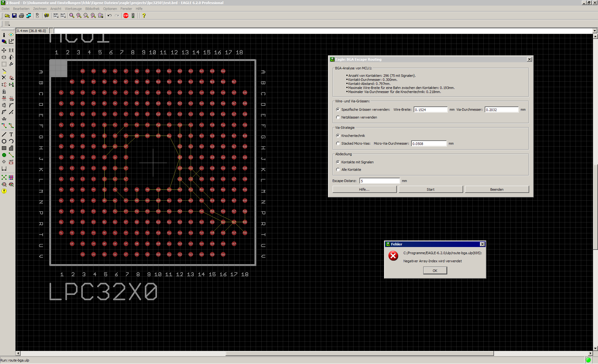Click the Zoom select area icon
598x364 pixels.
(x=101, y=16)
